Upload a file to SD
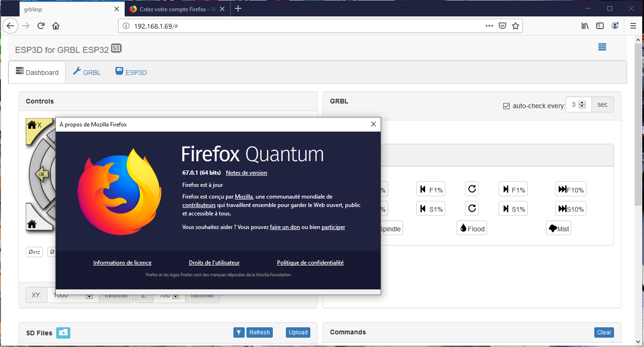The image size is (644, 347). point(298,332)
